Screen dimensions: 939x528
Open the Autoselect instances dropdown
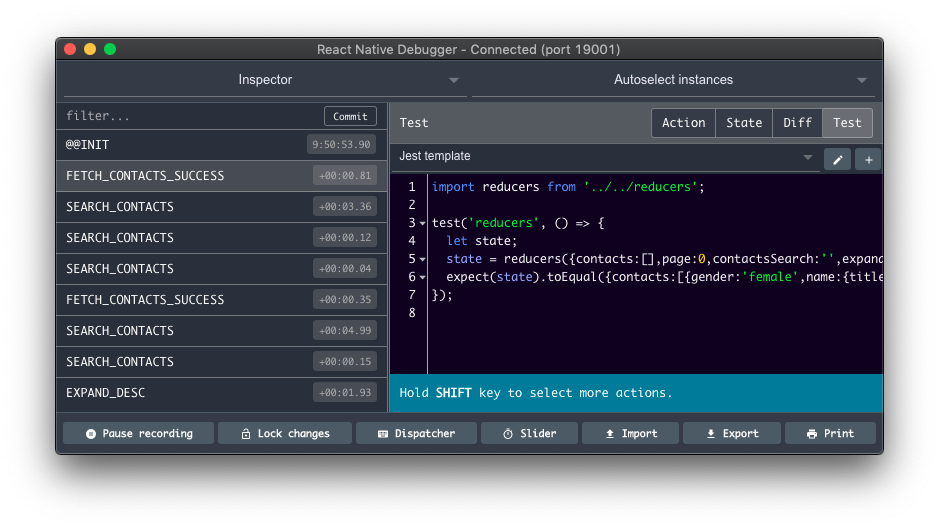(x=673, y=80)
